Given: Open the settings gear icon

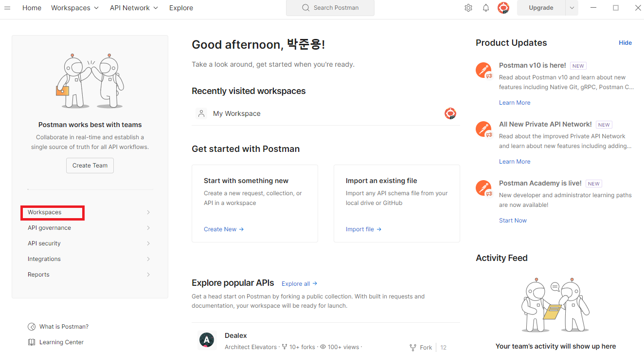Looking at the screenshot, I should pyautogui.click(x=468, y=8).
